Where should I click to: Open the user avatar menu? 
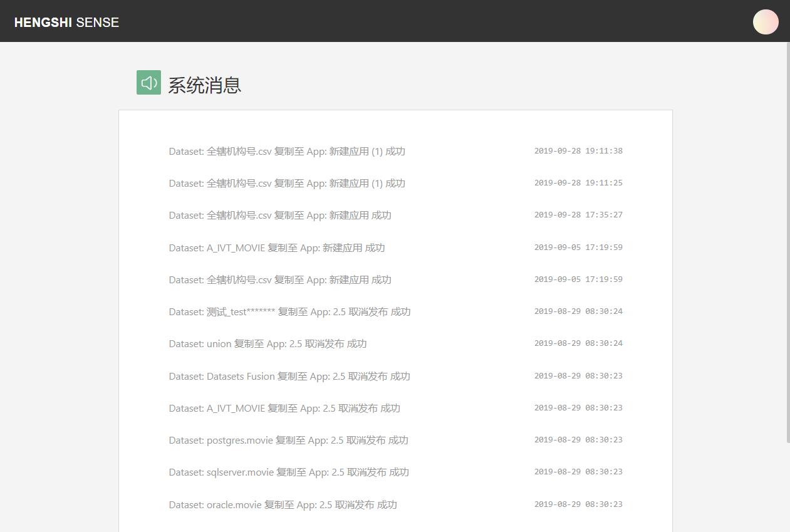766,22
